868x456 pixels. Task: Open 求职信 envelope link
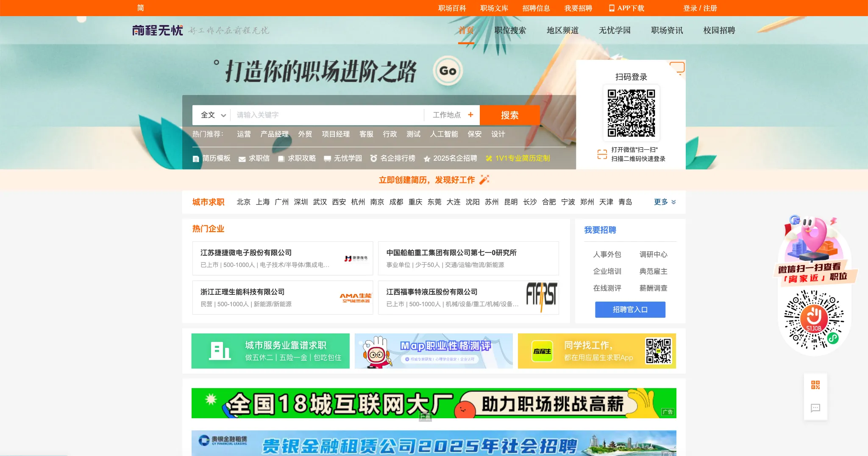pyautogui.click(x=254, y=158)
